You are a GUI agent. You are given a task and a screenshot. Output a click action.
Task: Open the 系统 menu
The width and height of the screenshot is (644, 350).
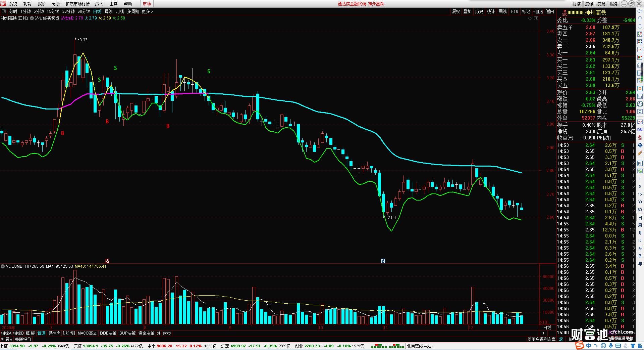pyautogui.click(x=13, y=4)
